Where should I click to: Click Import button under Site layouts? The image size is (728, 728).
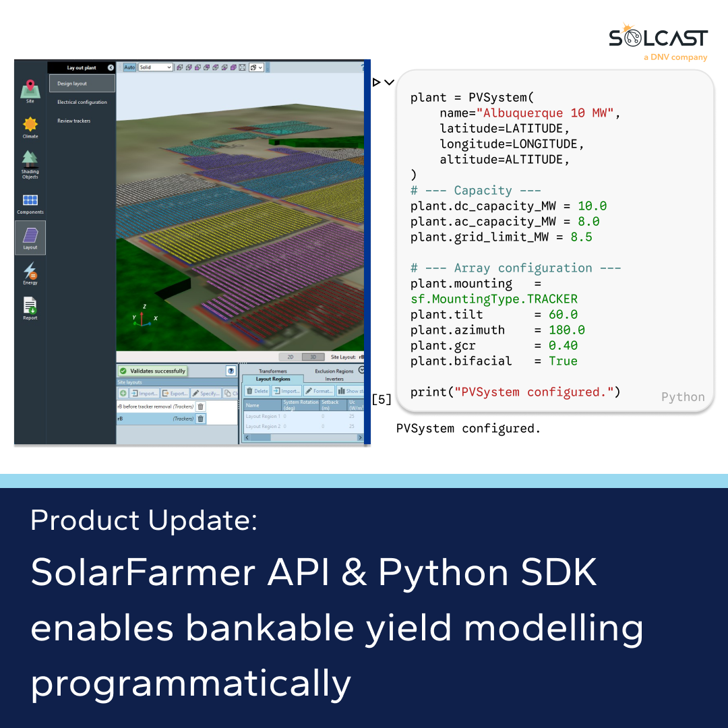[x=144, y=393]
